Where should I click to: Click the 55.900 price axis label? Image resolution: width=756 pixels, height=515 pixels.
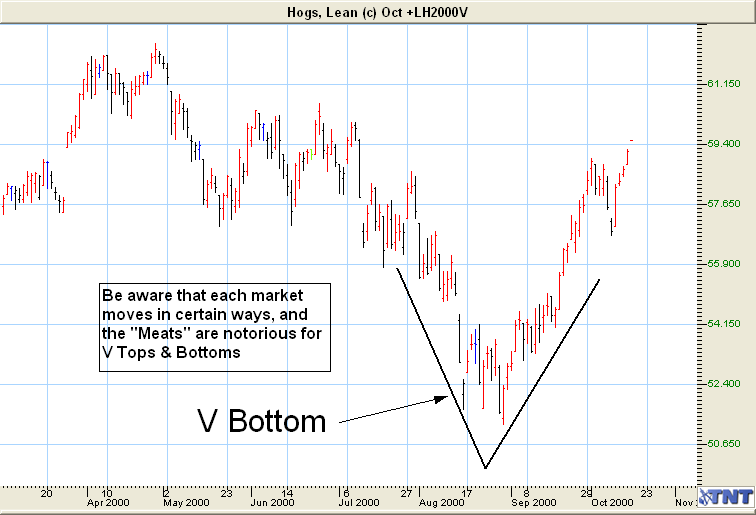tap(724, 264)
